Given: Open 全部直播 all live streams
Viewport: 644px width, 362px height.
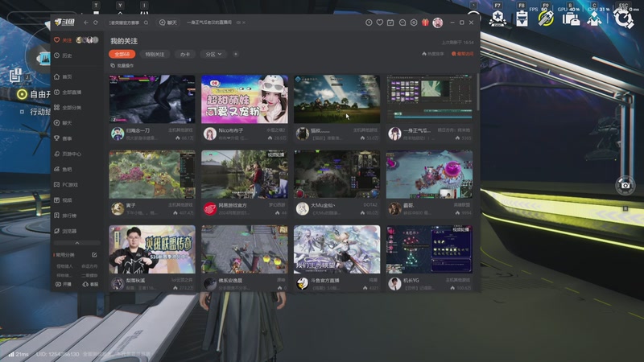Looking at the screenshot, I should click(68, 93).
